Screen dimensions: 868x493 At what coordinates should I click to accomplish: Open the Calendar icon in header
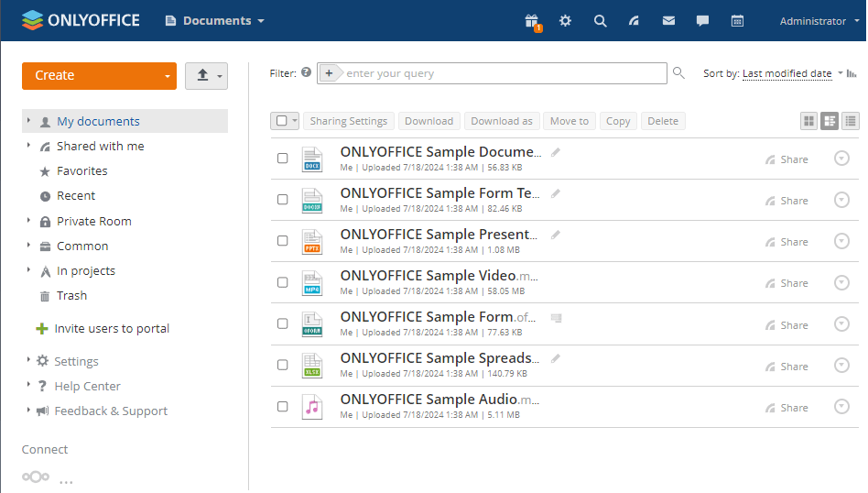(737, 21)
